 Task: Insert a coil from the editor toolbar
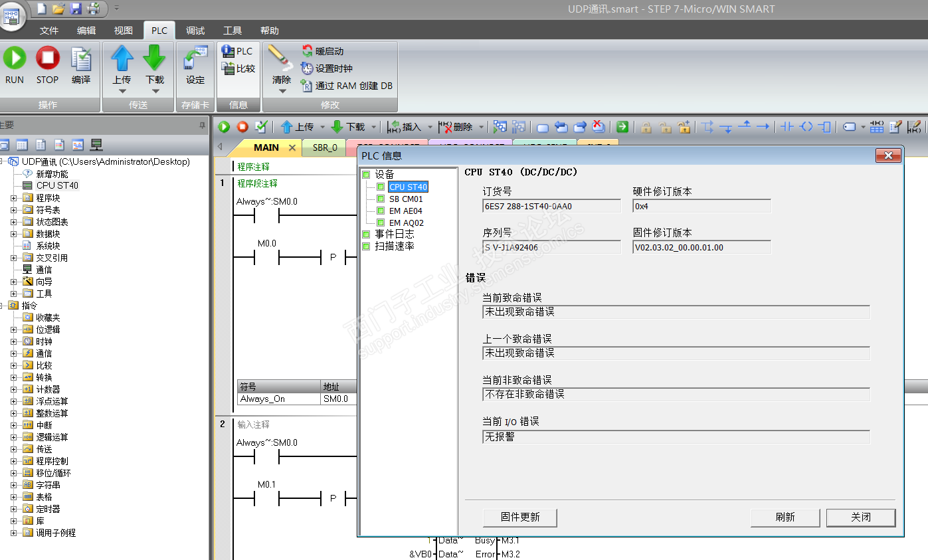806,126
